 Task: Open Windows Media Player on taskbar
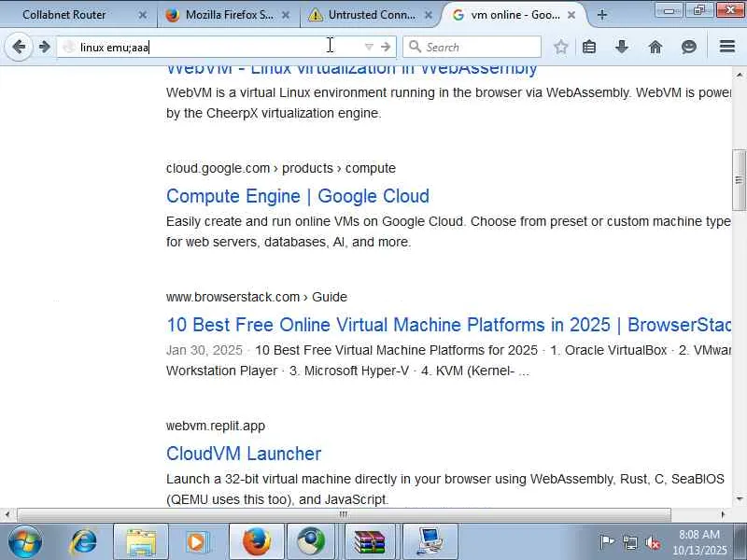pos(197,542)
